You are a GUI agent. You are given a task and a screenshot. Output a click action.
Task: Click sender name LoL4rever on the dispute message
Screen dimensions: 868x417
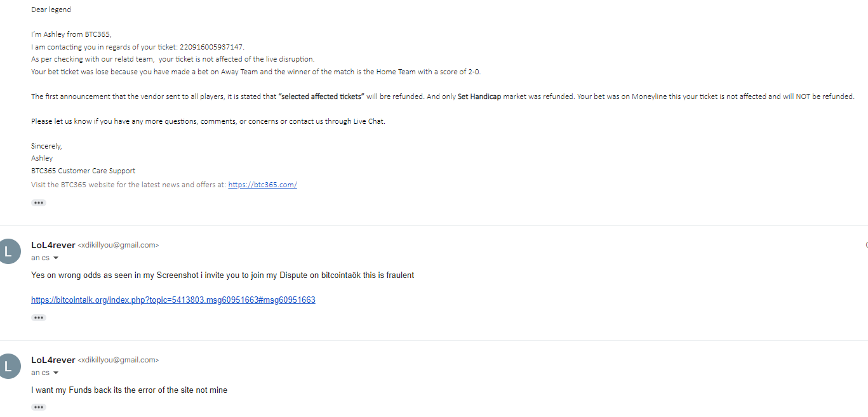53,245
